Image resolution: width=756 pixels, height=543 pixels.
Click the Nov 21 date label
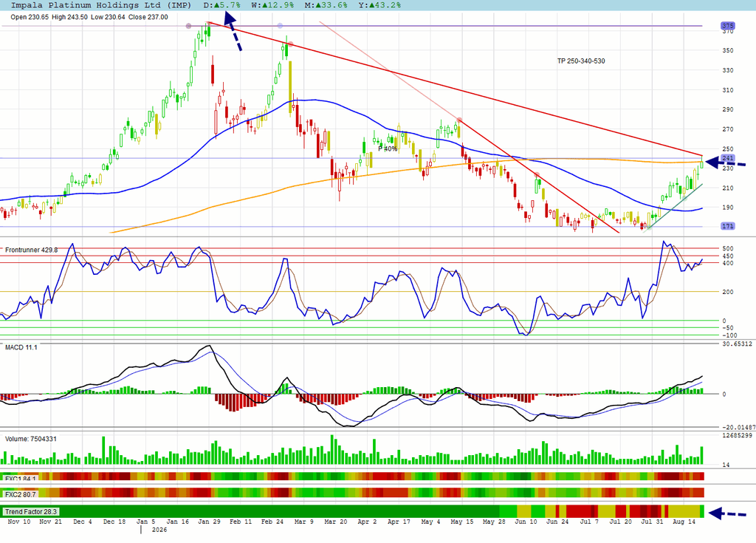[x=51, y=522]
